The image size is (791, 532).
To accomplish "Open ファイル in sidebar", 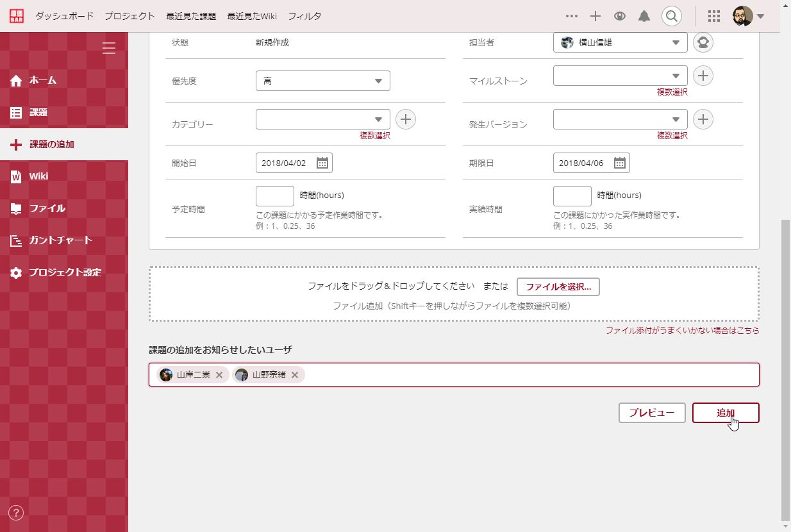I will coord(64,208).
